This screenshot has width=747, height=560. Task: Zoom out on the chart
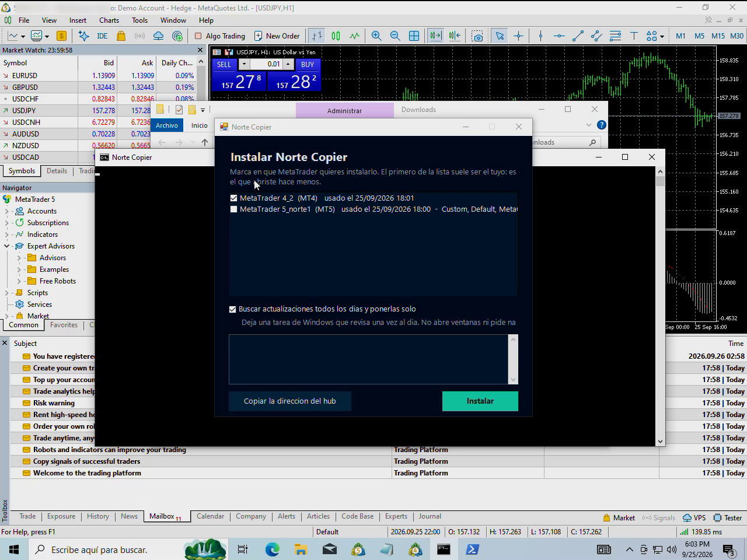click(x=395, y=36)
